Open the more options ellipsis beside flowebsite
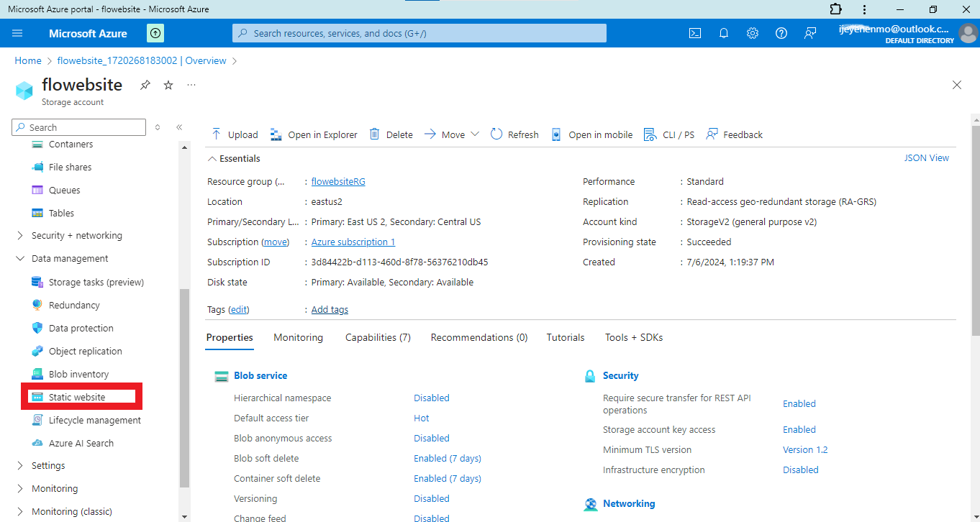Image resolution: width=980 pixels, height=522 pixels. (x=191, y=85)
